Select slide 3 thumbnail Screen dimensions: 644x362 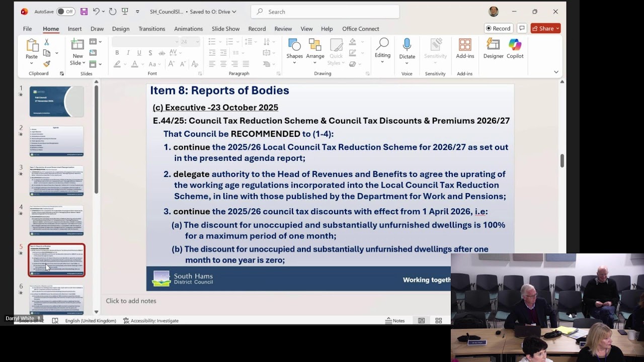[56, 180]
